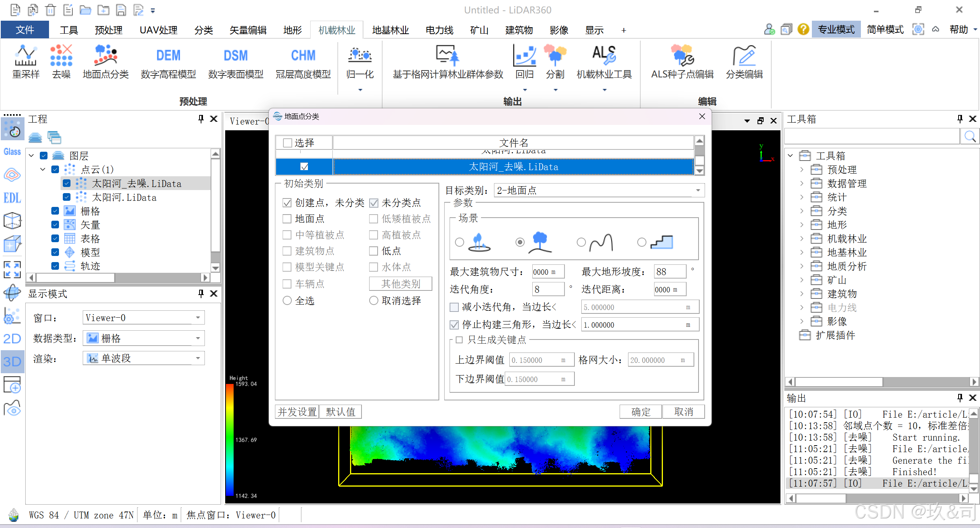This screenshot has width=980, height=528.
Task: Switch to the 地基林业 ribbon tab
Action: point(390,30)
